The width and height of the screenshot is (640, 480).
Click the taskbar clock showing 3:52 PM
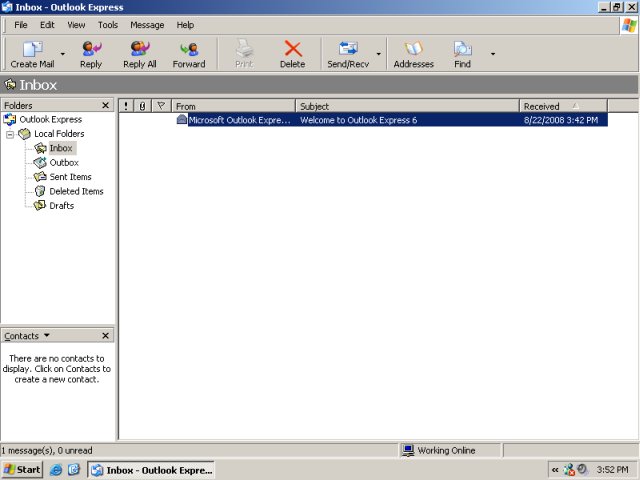click(x=613, y=470)
